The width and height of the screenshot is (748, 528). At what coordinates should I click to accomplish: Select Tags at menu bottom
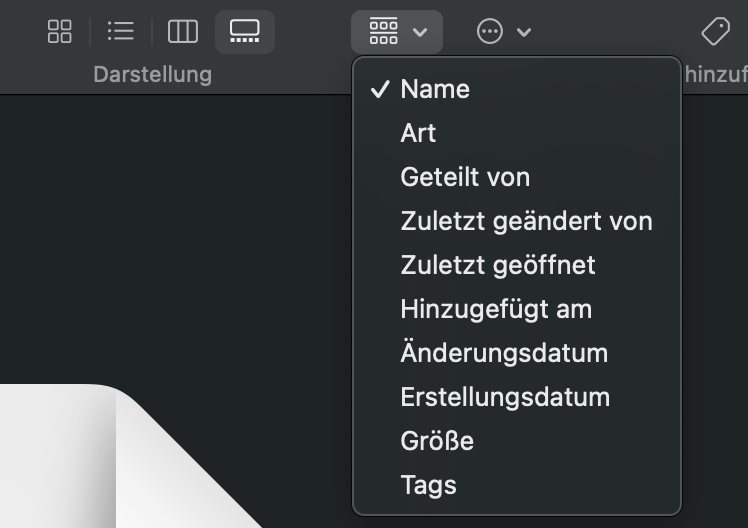[x=428, y=485]
